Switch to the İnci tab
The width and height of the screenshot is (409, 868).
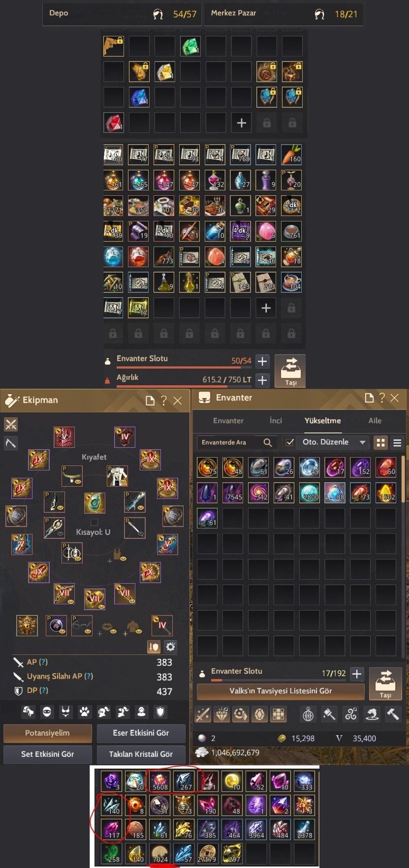coord(276,421)
